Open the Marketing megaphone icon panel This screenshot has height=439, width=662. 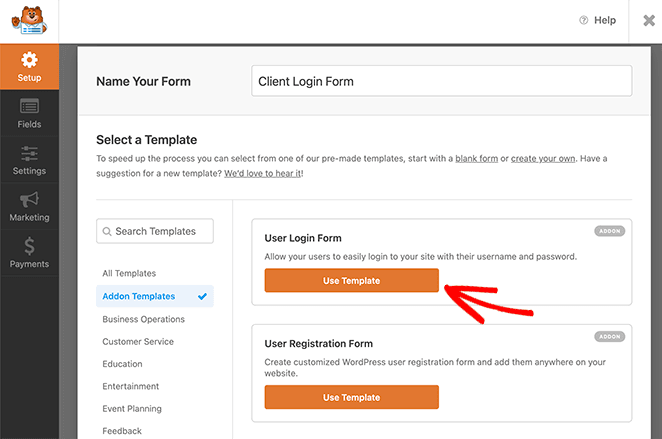point(29,200)
